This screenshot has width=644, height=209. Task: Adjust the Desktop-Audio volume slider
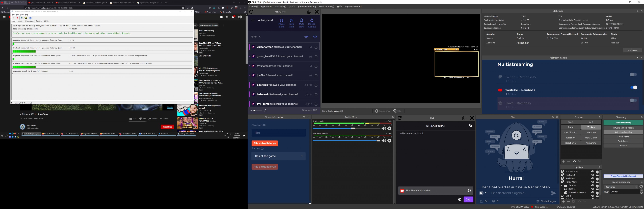click(x=353, y=129)
